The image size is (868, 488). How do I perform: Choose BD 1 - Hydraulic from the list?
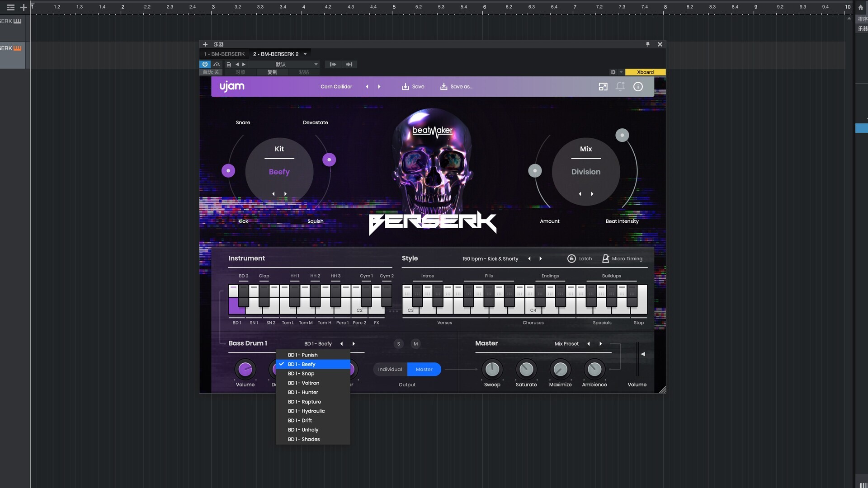[313, 411]
